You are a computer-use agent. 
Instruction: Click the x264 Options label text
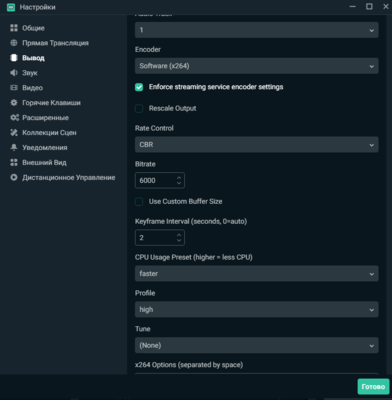click(x=189, y=365)
